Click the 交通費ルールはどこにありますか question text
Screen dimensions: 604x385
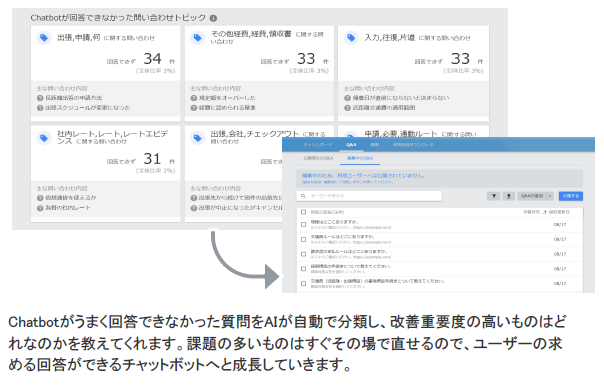click(x=342, y=237)
